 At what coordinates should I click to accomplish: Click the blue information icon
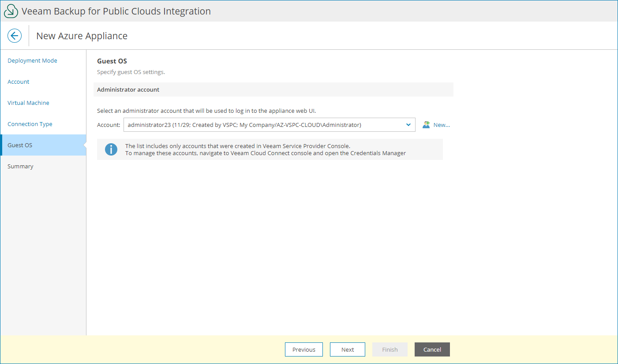tap(111, 149)
